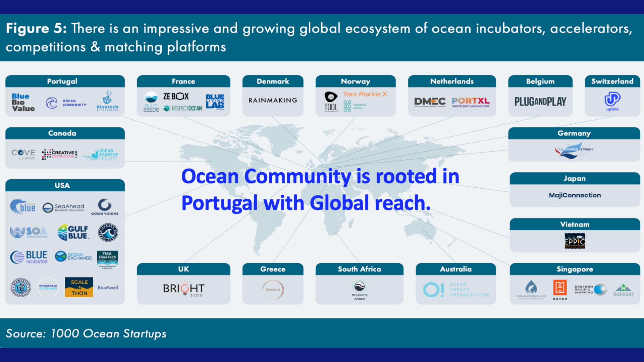Click the Gulf Blue logo
This screenshot has height=362, width=644.
click(x=73, y=232)
